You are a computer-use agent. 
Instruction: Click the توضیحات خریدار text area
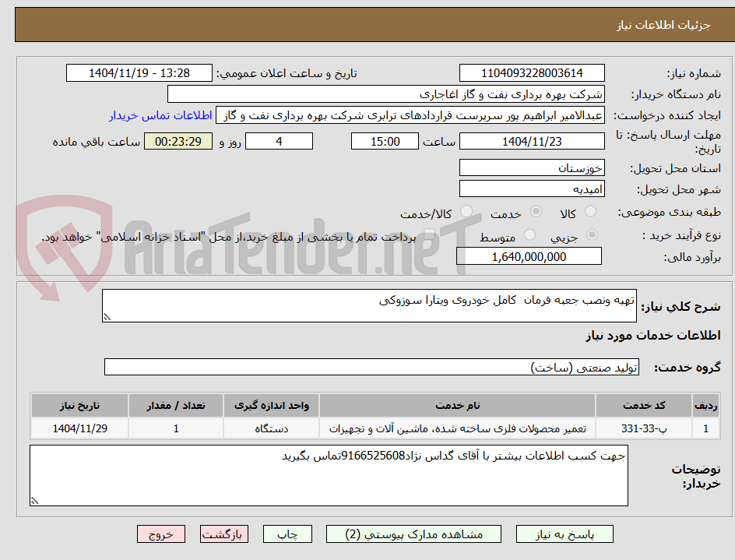(329, 476)
